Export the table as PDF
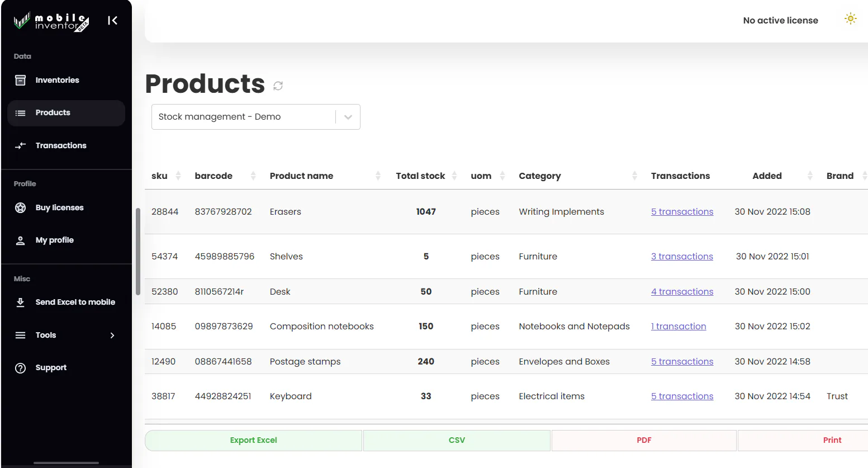 [x=644, y=441]
